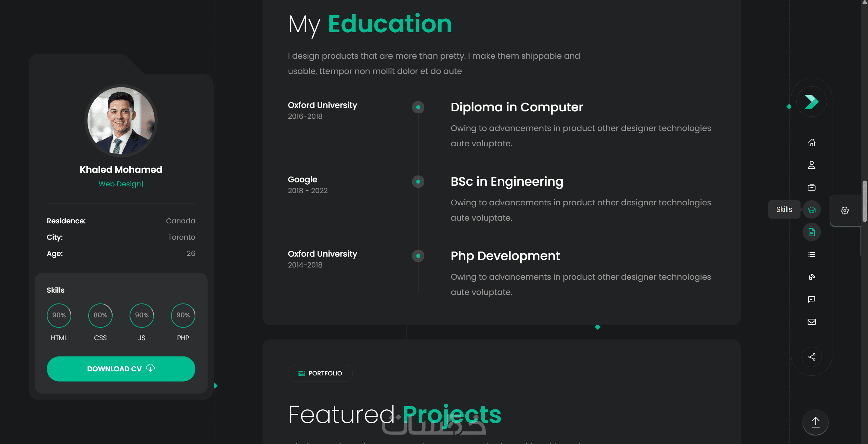The height and width of the screenshot is (444, 868).
Task: Open the About section user icon
Action: pos(811,165)
